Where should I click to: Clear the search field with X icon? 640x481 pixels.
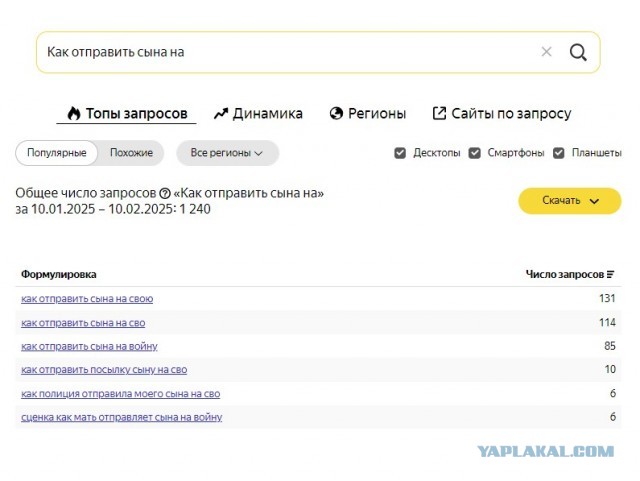(546, 52)
